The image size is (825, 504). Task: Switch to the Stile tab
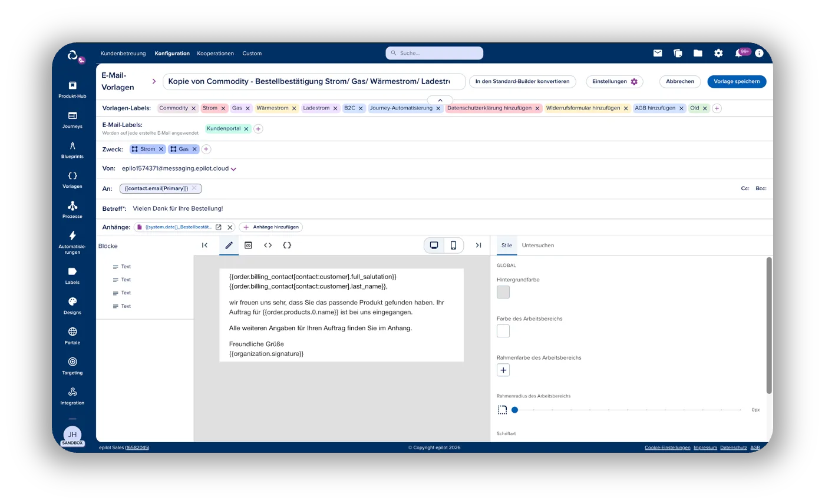point(506,245)
